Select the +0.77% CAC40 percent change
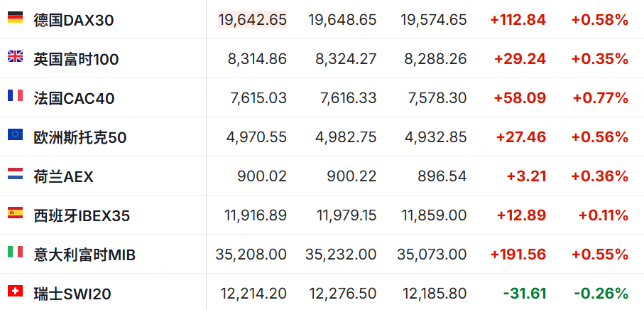 (x=600, y=98)
